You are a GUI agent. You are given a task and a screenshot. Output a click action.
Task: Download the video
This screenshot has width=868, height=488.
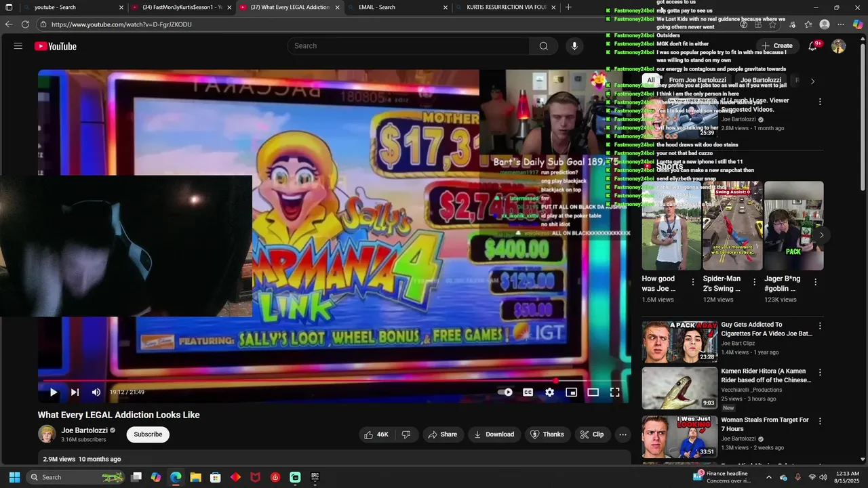[x=494, y=434]
